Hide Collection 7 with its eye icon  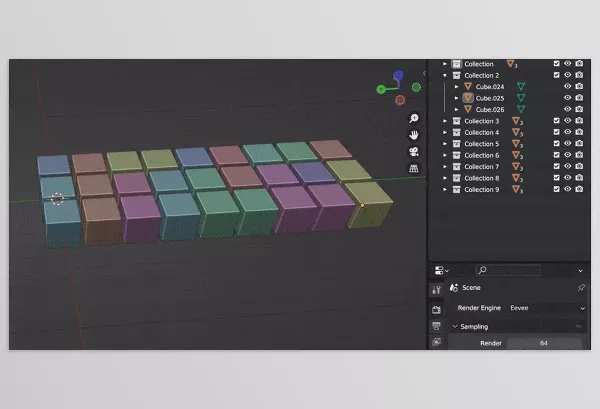coord(567,166)
